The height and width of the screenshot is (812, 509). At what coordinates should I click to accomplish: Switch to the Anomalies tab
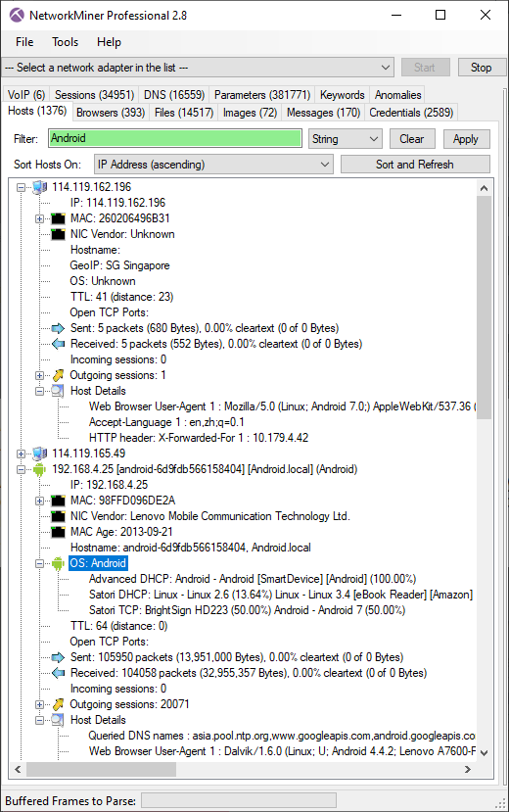pos(397,95)
